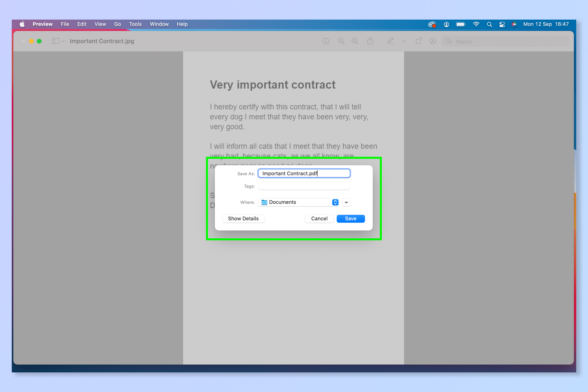This screenshot has height=392, width=588.
Task: Click the Show Details button
Action: point(243,219)
